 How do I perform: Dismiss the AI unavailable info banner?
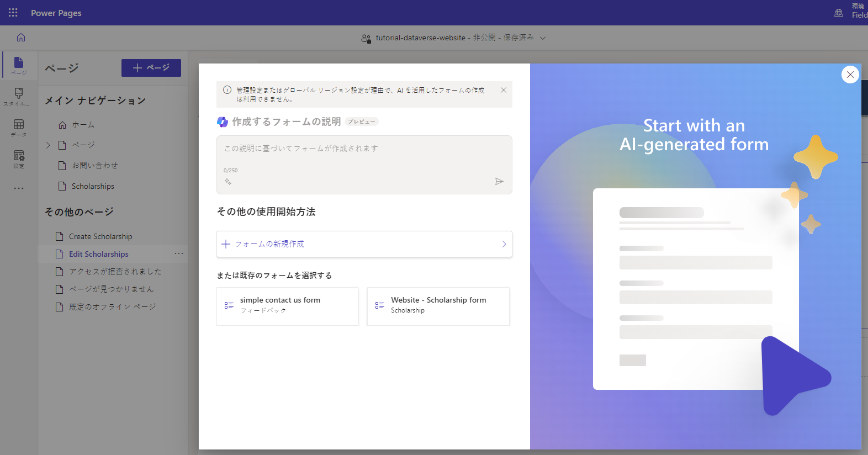pos(504,90)
